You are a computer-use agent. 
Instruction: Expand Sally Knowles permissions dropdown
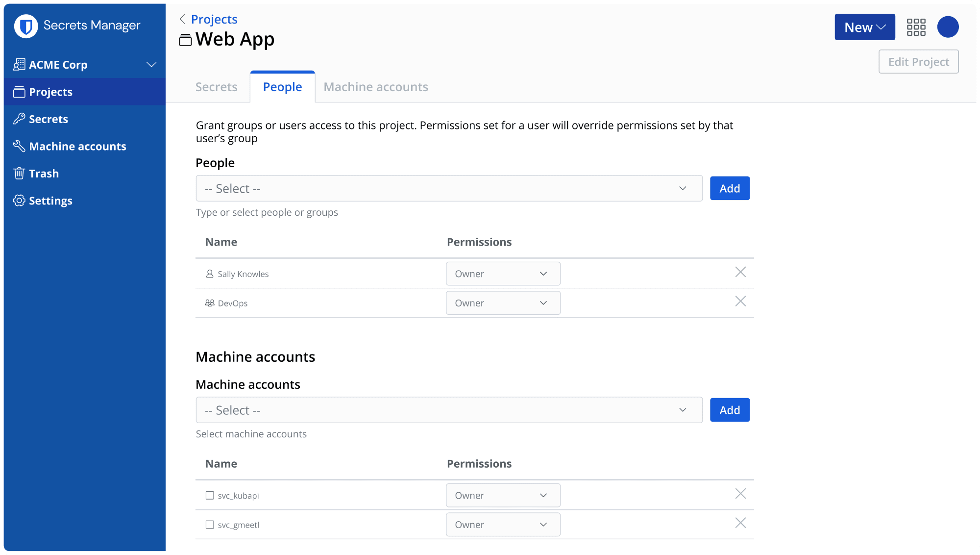502,274
